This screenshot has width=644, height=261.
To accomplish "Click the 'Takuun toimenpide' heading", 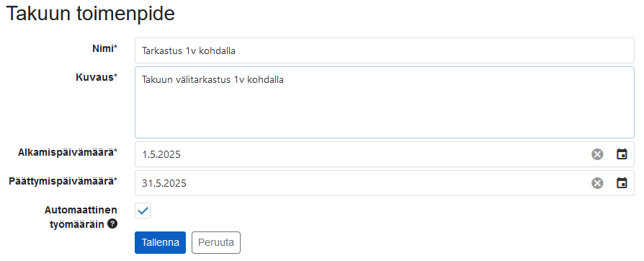I will (90, 14).
